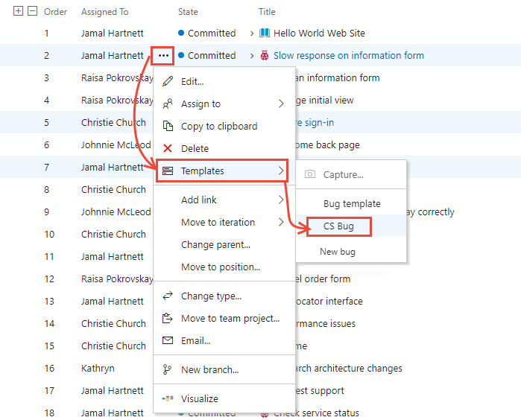Open the Assign to submenu arrow

pyautogui.click(x=281, y=104)
